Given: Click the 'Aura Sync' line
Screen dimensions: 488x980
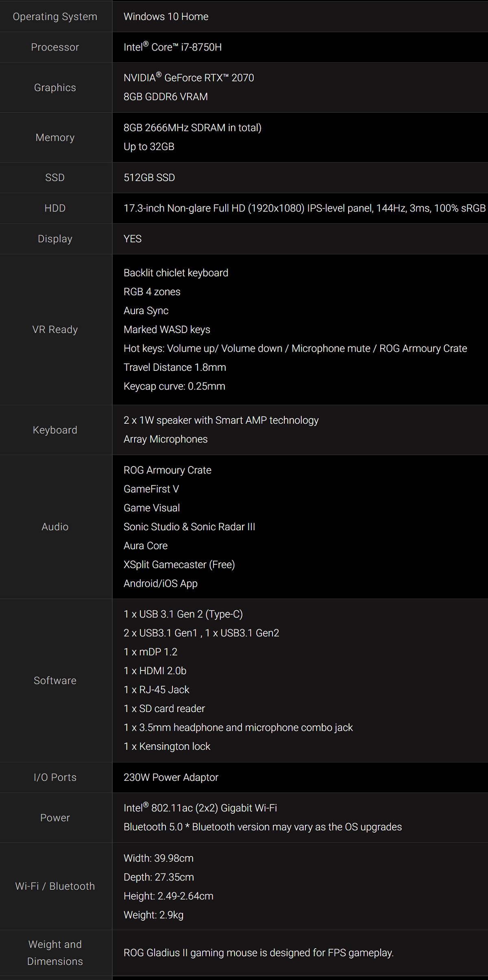Looking at the screenshot, I should pos(146,311).
